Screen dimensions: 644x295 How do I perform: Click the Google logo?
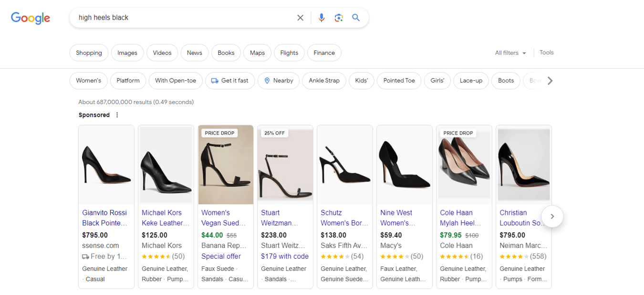click(x=30, y=18)
